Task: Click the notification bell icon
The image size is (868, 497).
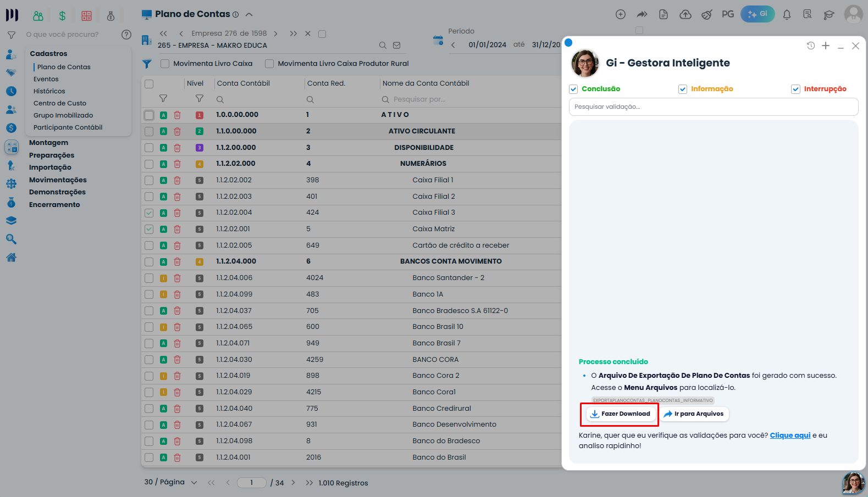Action: coord(787,15)
